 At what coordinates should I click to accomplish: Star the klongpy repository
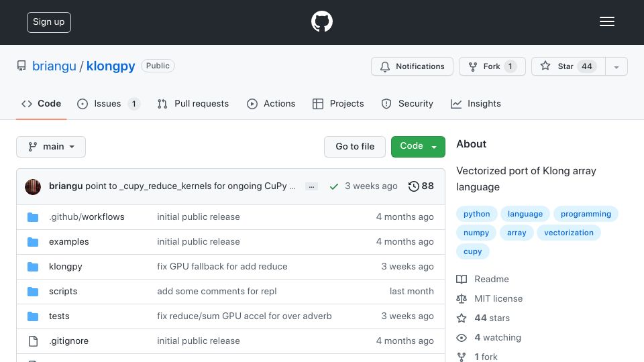[568, 66]
